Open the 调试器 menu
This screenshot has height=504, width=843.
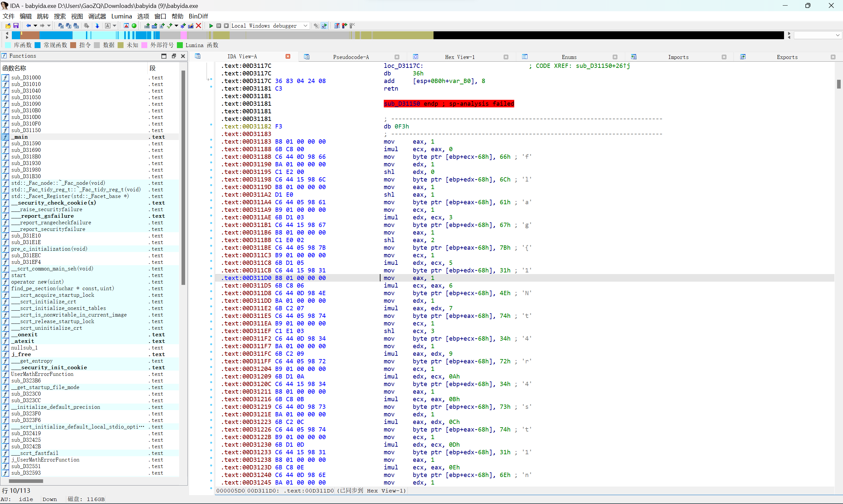coord(97,16)
